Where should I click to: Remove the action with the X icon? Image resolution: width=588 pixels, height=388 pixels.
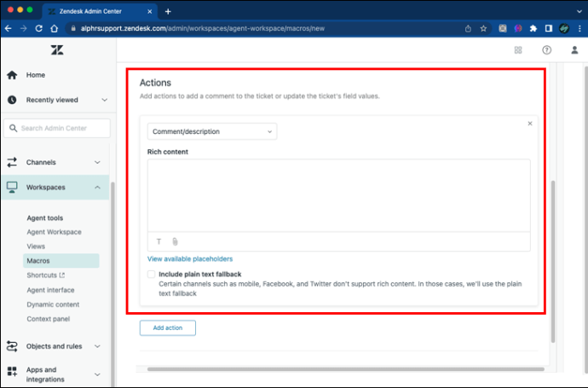click(529, 124)
